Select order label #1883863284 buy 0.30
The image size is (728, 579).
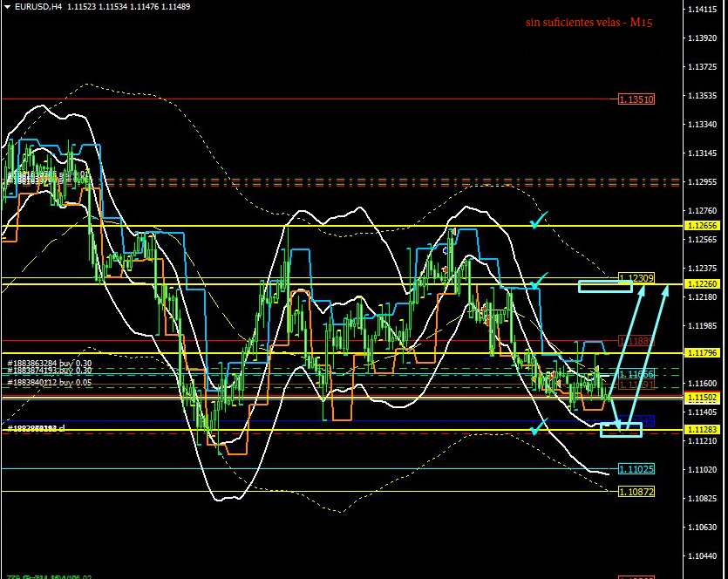[x=50, y=363]
